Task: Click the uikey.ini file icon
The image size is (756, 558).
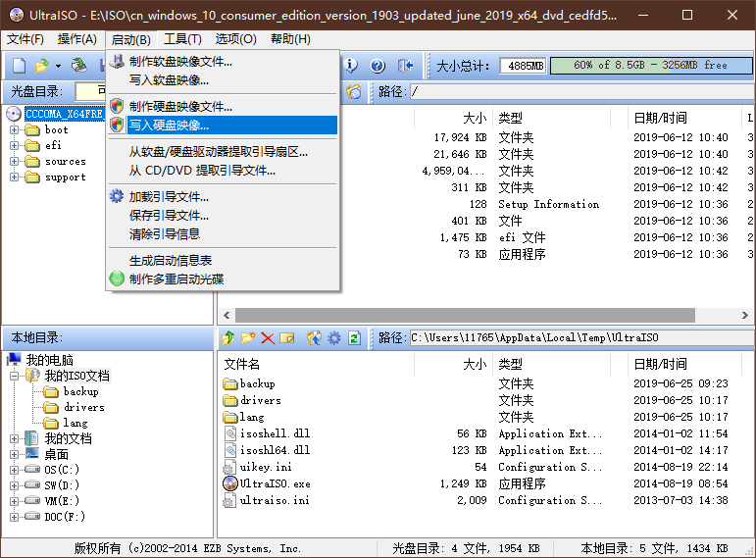Action: coord(229,467)
